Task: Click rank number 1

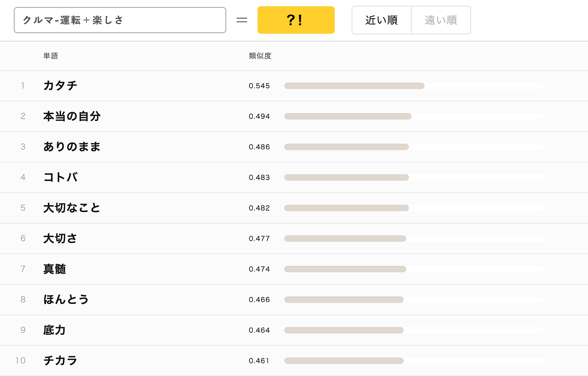Action: [23, 86]
